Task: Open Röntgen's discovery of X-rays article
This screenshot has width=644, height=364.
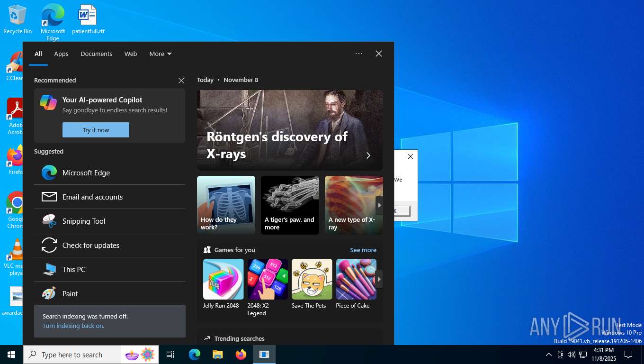Action: pos(290,130)
